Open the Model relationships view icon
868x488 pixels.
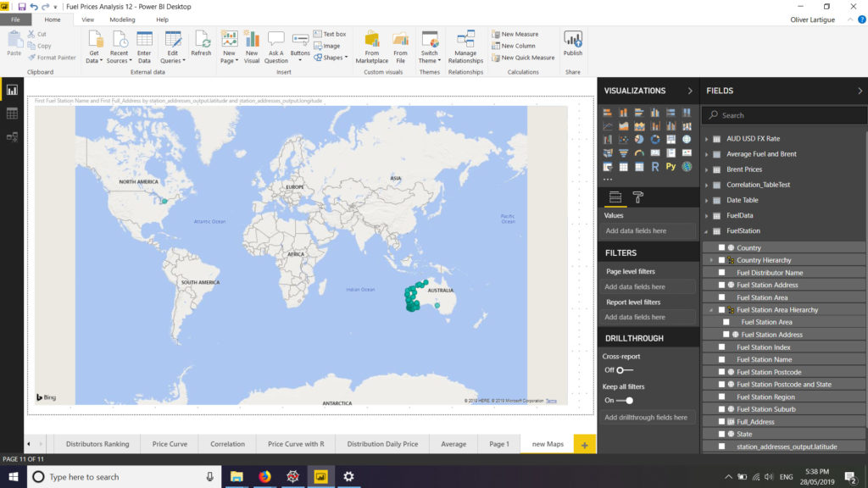[12, 136]
